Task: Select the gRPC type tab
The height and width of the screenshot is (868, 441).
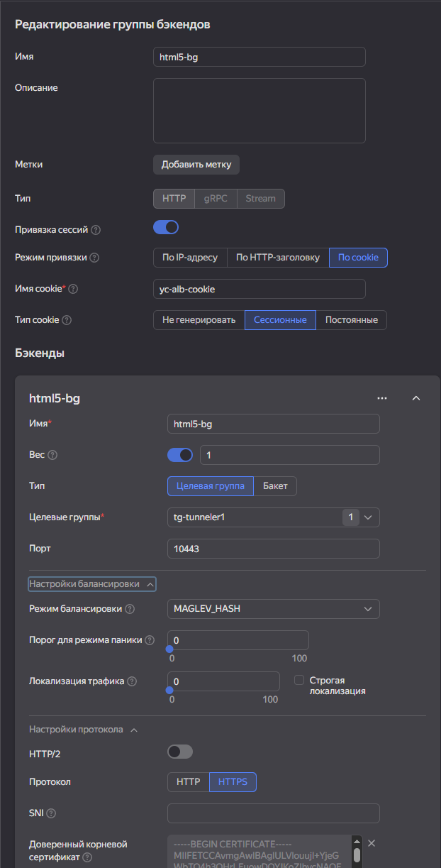Action: pyautogui.click(x=216, y=199)
